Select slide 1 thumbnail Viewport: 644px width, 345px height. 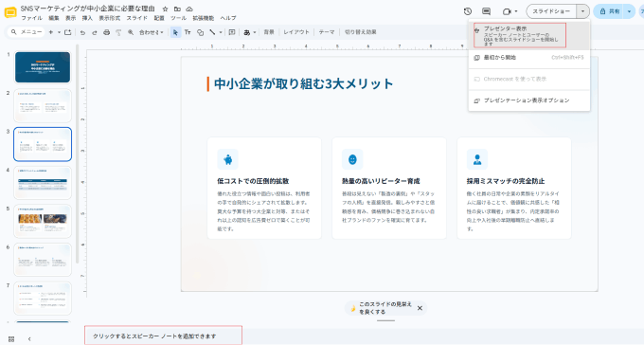43,67
